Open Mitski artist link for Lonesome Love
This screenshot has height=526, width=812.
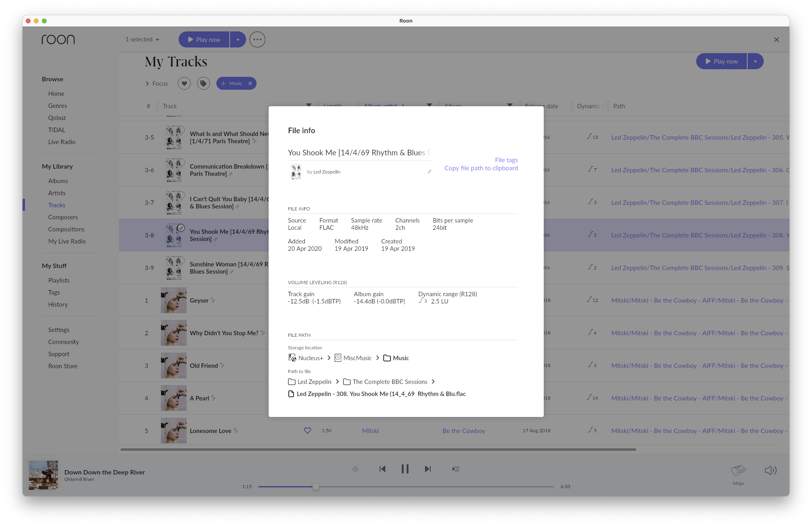pyautogui.click(x=370, y=431)
